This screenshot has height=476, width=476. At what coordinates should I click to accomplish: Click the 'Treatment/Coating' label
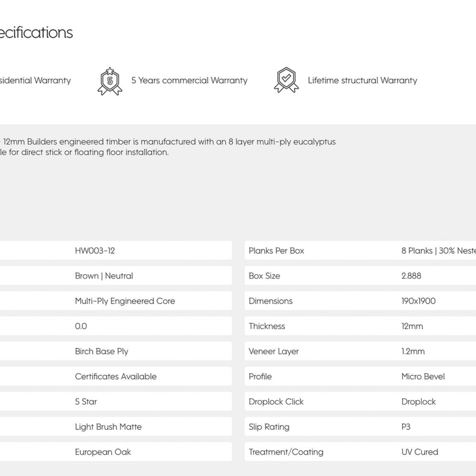click(x=286, y=452)
